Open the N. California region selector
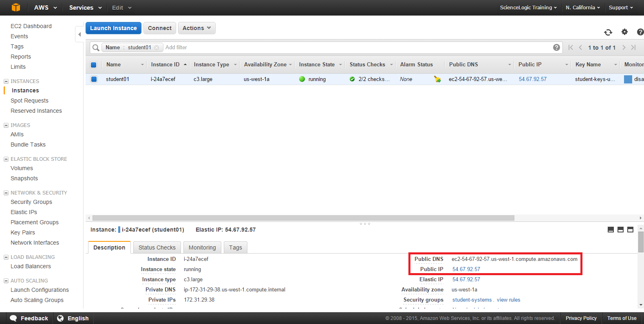Viewport: 644px width, 324px height. [582, 7]
